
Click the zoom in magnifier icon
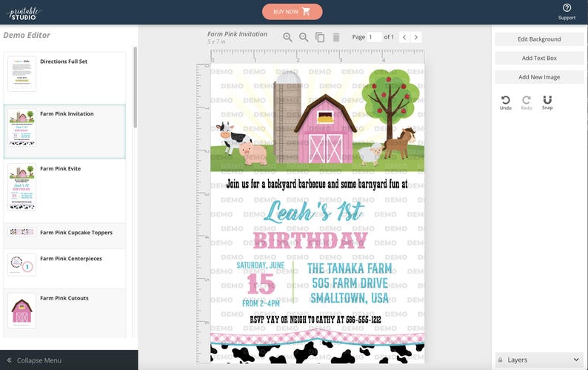pos(287,37)
